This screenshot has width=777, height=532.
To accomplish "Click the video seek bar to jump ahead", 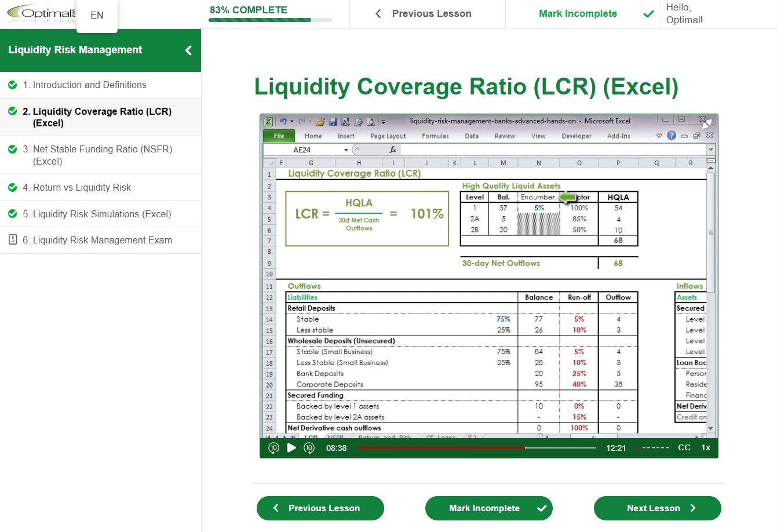I will click(x=556, y=447).
